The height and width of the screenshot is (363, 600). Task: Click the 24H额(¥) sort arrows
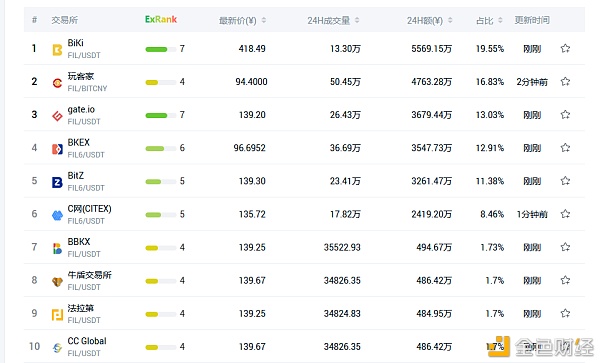[x=450, y=20]
